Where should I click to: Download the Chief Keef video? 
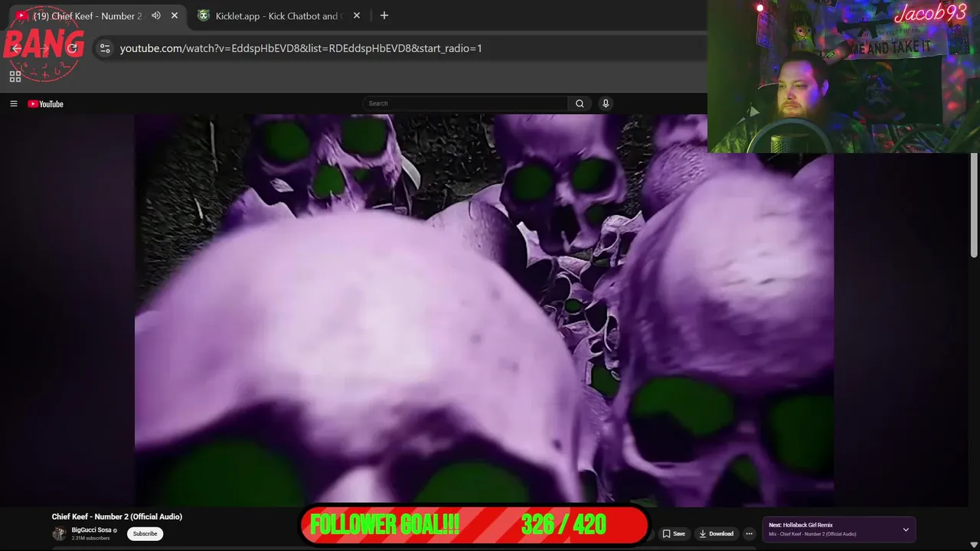(x=717, y=534)
